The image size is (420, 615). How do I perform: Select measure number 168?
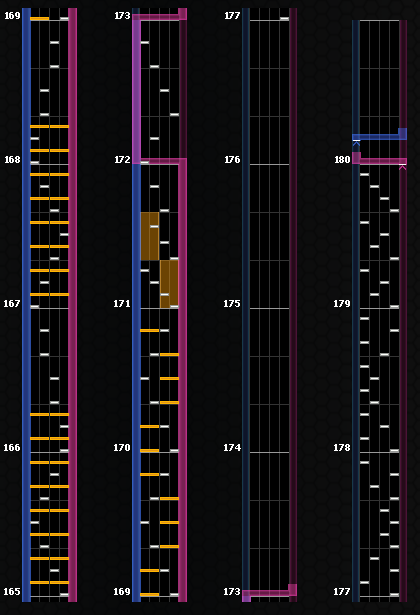click(x=12, y=160)
